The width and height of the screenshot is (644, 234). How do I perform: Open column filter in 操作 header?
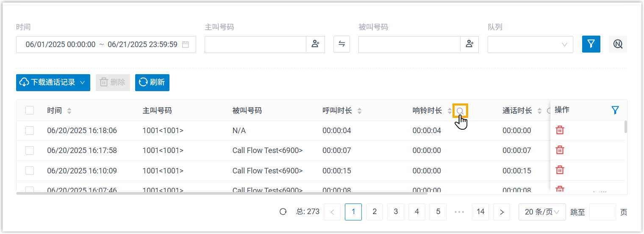(x=615, y=110)
